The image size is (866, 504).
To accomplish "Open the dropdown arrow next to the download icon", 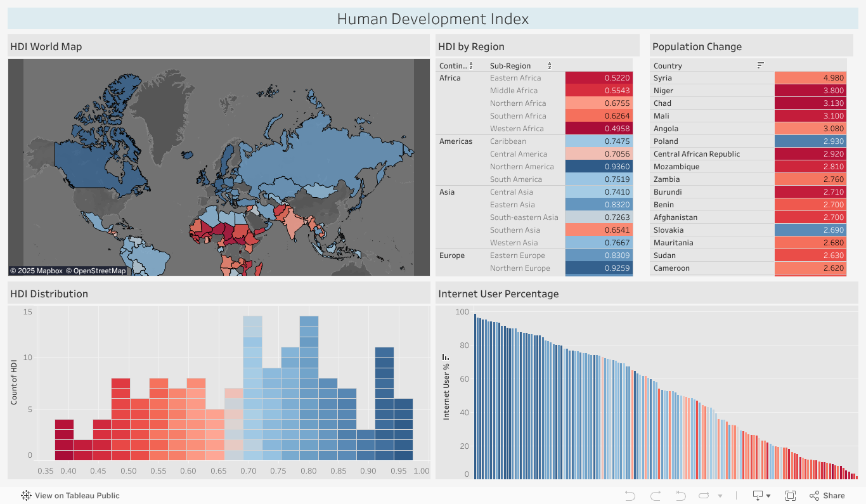I will (x=768, y=496).
